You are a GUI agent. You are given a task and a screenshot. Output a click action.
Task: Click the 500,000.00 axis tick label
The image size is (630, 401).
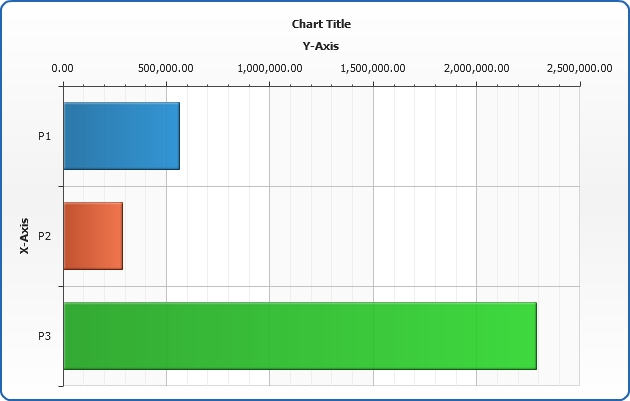point(166,68)
